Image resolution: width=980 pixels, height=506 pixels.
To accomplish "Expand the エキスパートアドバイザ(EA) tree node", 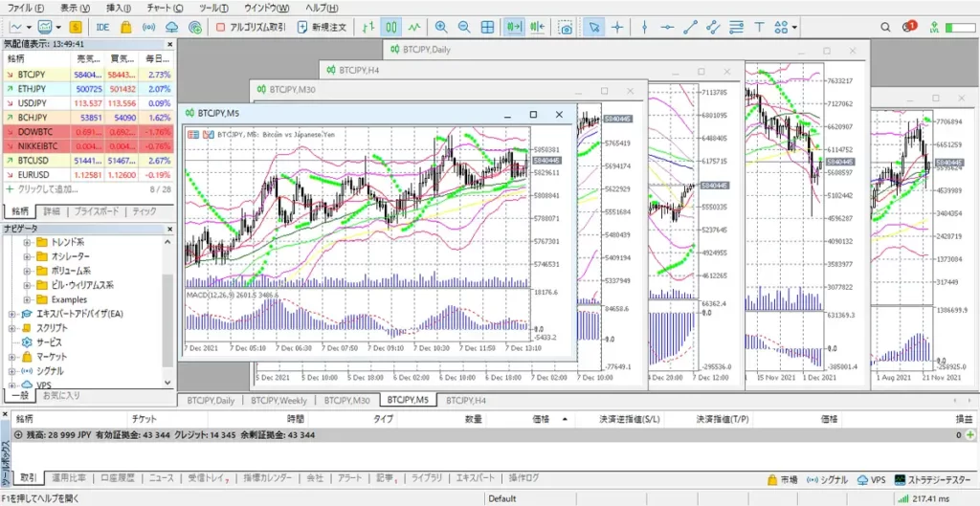I will 11,313.
